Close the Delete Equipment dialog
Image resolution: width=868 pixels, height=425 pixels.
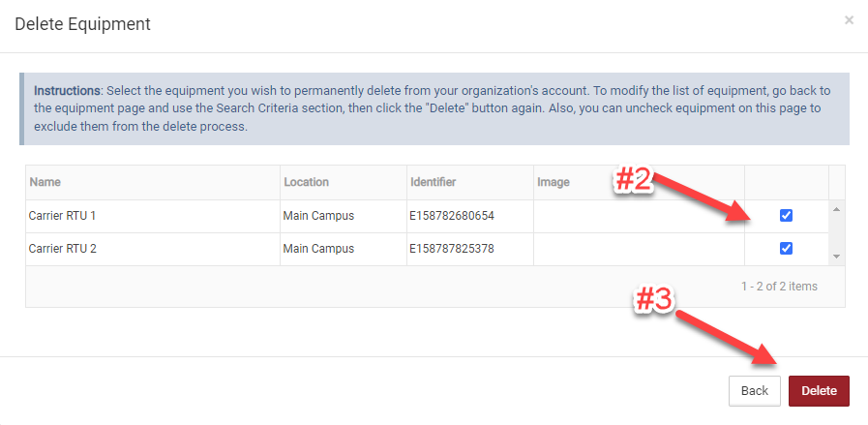click(849, 19)
